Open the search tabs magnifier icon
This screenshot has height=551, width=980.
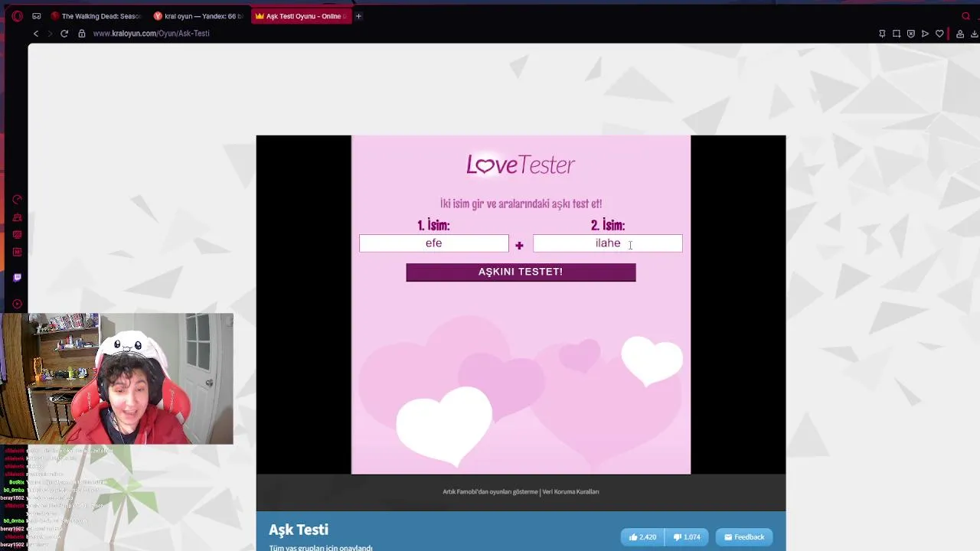coord(966,16)
